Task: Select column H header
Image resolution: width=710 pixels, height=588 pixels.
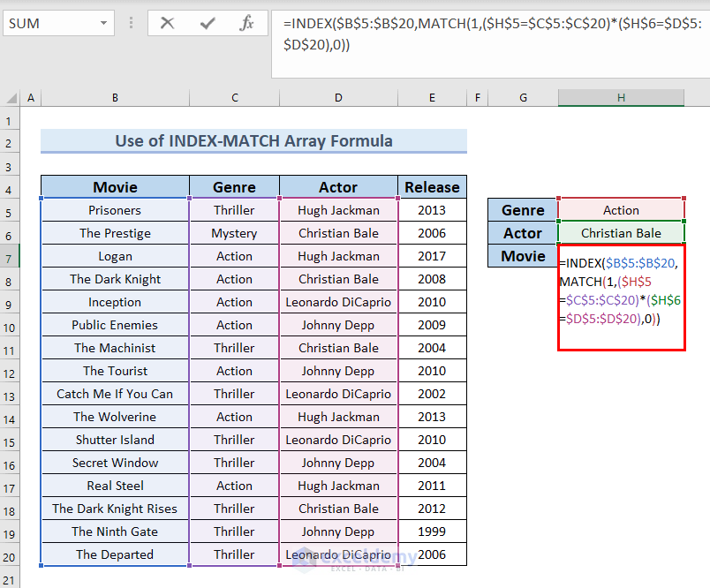Action: [x=621, y=98]
